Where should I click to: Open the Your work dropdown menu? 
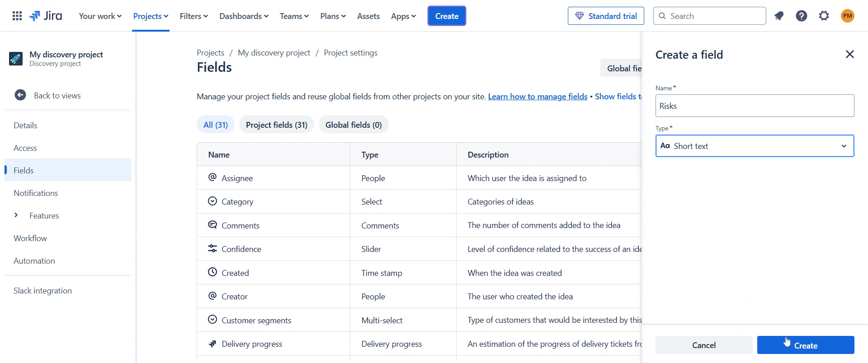[100, 16]
